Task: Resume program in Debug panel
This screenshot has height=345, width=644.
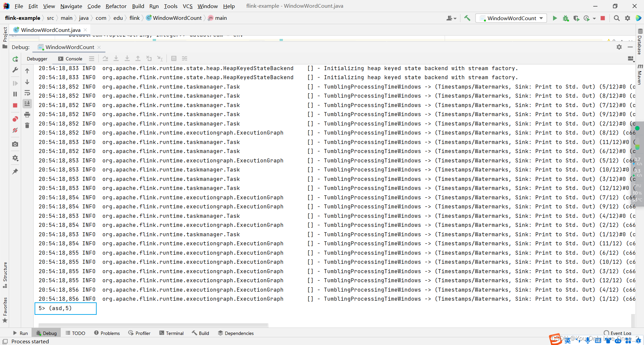Action: point(15,83)
